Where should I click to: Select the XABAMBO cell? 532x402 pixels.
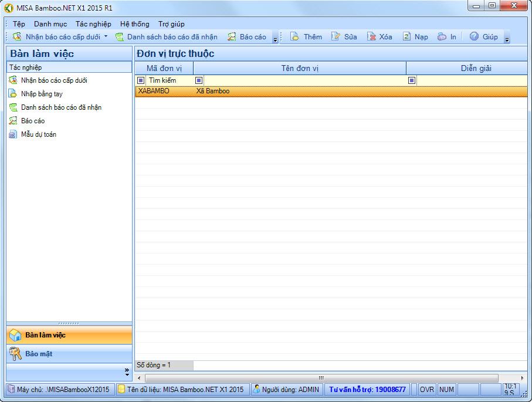pos(164,91)
